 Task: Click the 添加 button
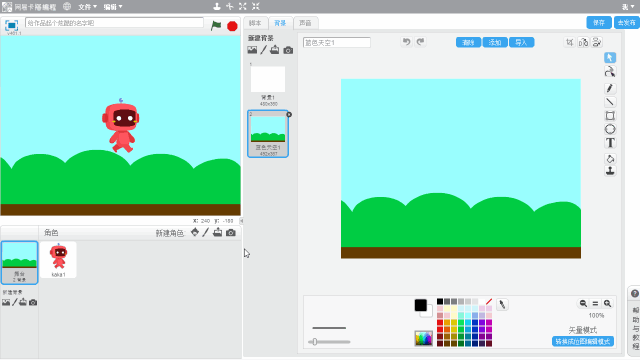(495, 42)
